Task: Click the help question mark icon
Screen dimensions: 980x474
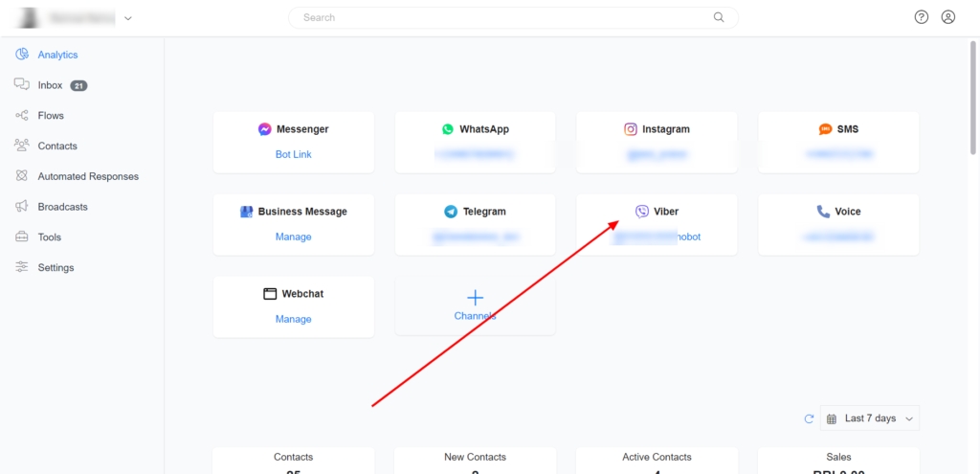Action: click(x=921, y=17)
